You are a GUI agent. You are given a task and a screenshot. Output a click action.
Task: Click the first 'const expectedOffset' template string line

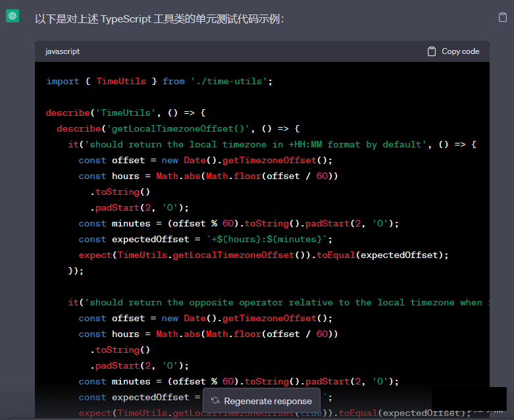point(205,239)
